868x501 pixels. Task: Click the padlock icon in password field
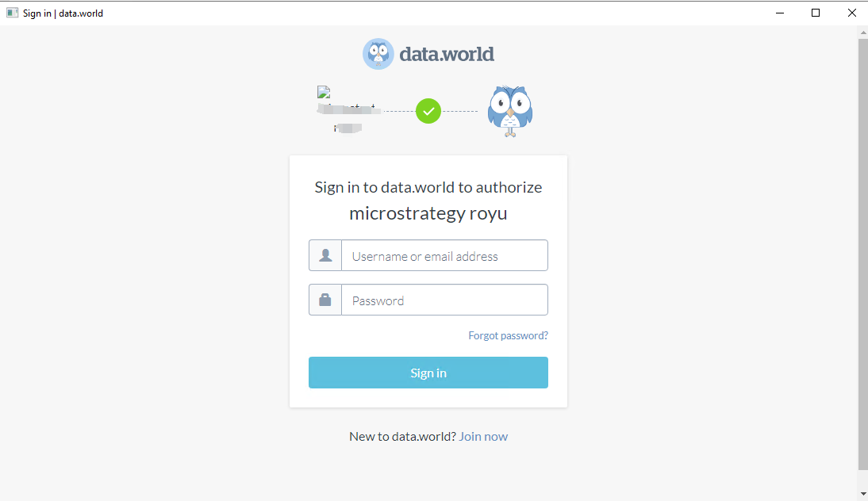(x=325, y=300)
